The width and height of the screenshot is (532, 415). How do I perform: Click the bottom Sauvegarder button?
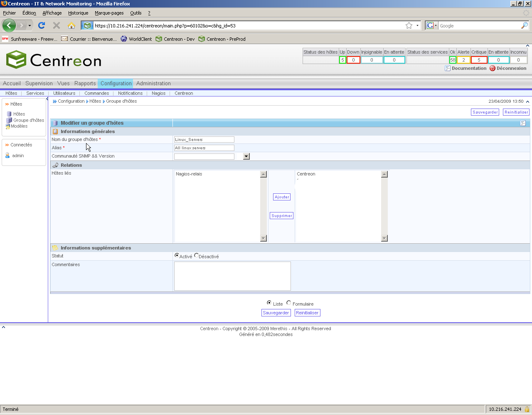pos(276,313)
